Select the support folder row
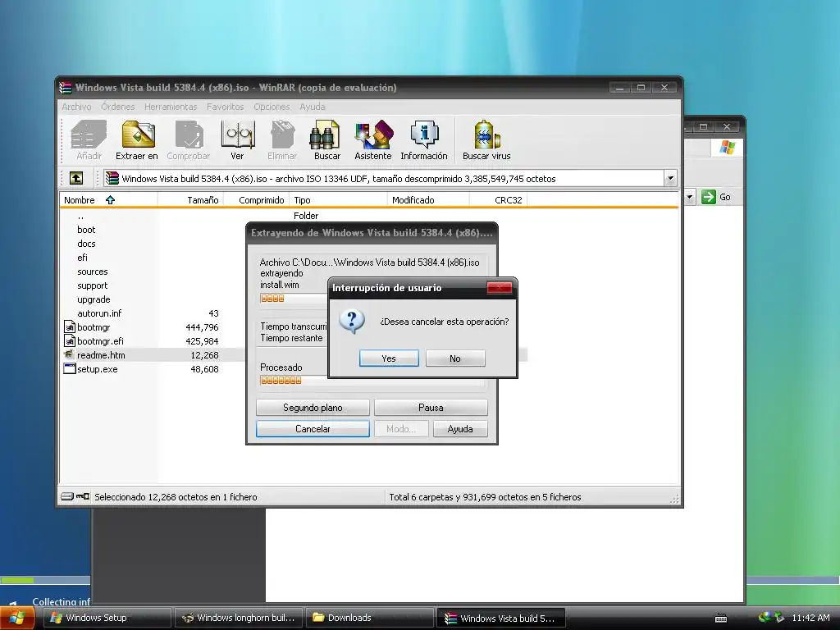Viewport: 840px width, 630px height. pyautogui.click(x=92, y=285)
